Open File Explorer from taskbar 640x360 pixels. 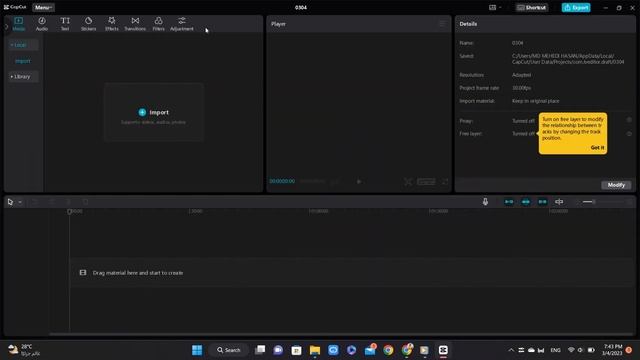(315, 350)
